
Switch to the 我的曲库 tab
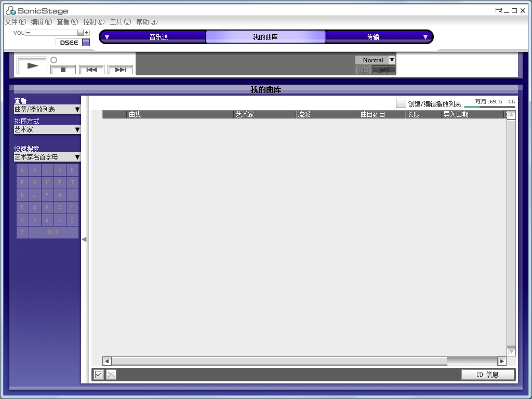pos(265,37)
